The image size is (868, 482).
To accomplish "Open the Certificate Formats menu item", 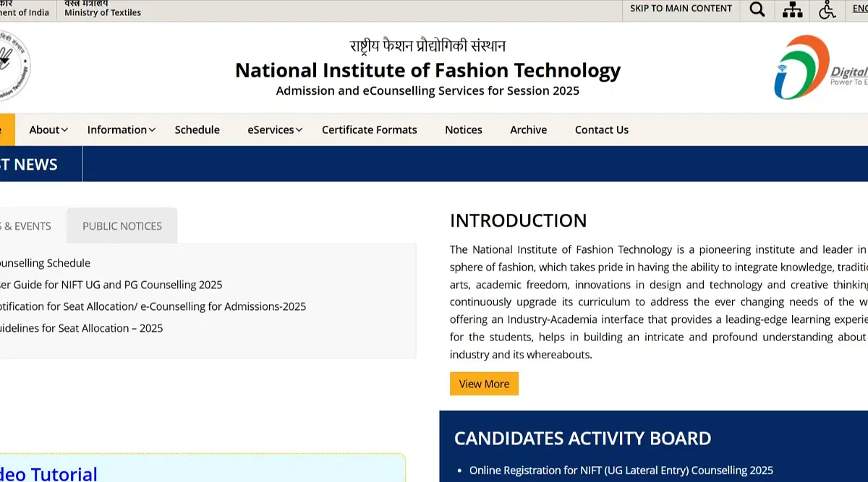I will 370,130.
